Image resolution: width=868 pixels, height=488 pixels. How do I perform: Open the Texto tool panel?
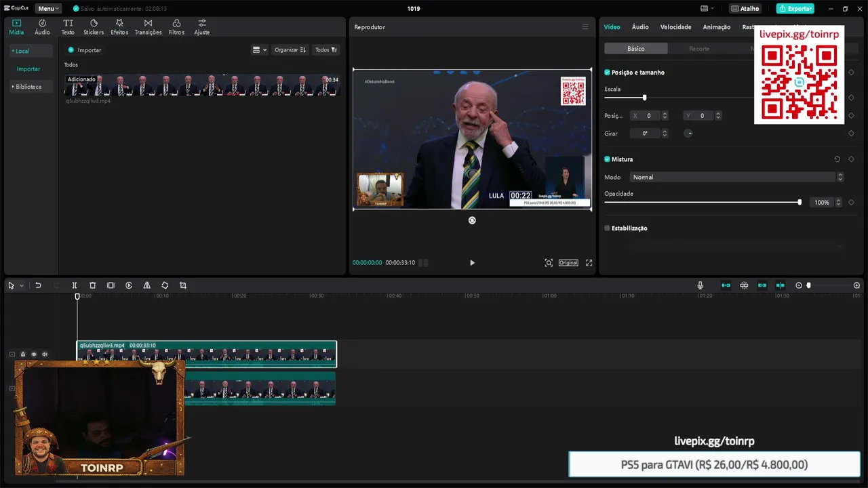pyautogui.click(x=68, y=27)
